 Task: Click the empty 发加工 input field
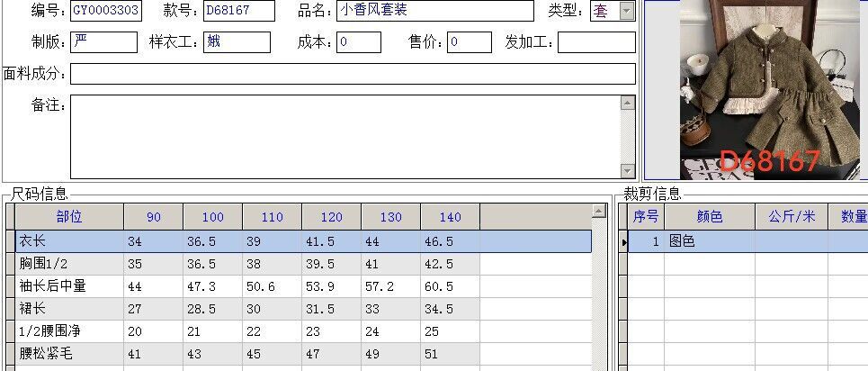click(x=596, y=42)
